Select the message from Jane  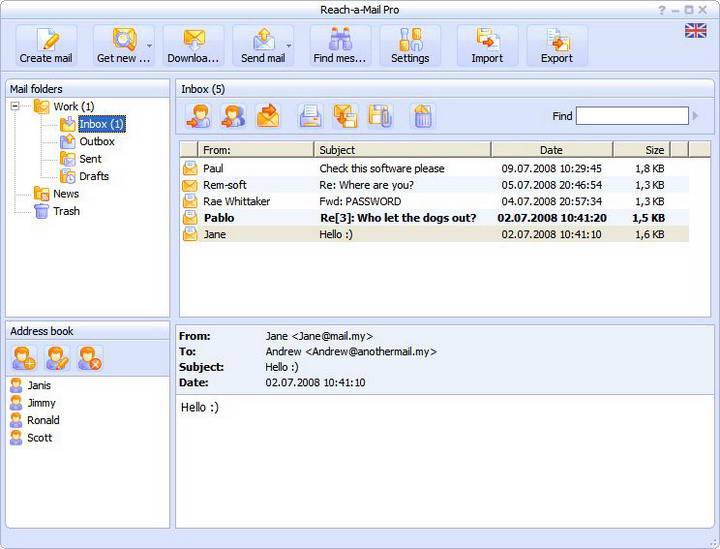pos(434,235)
